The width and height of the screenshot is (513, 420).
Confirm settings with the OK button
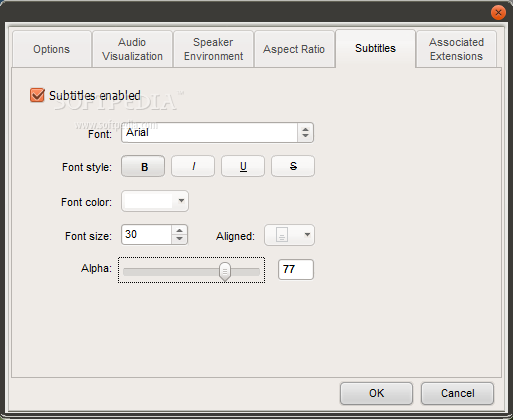pyautogui.click(x=376, y=393)
